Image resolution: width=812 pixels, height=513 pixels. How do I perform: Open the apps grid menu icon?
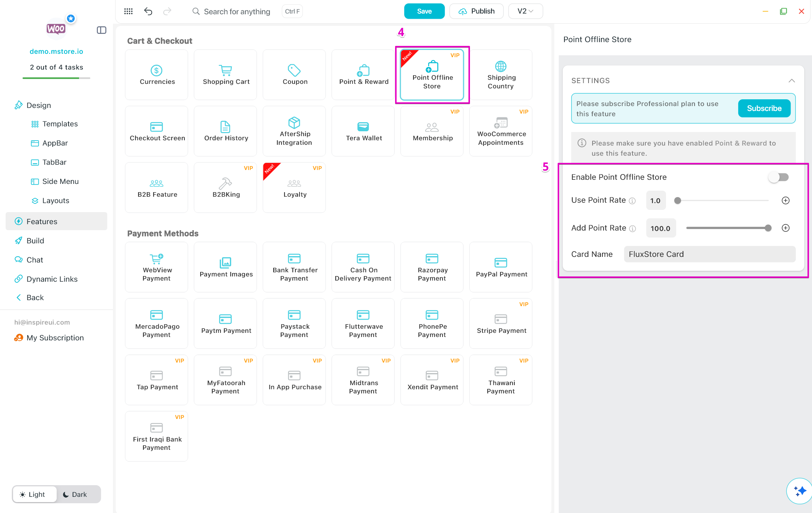[x=128, y=11]
